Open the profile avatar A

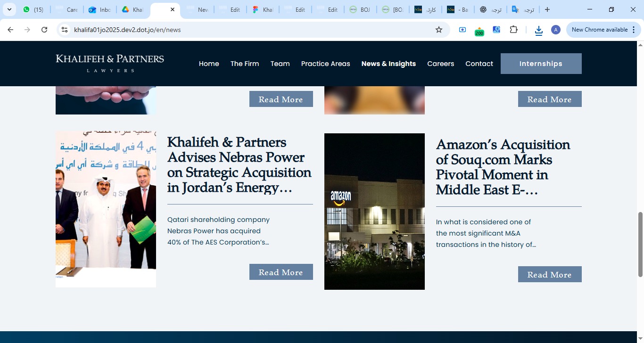[556, 30]
